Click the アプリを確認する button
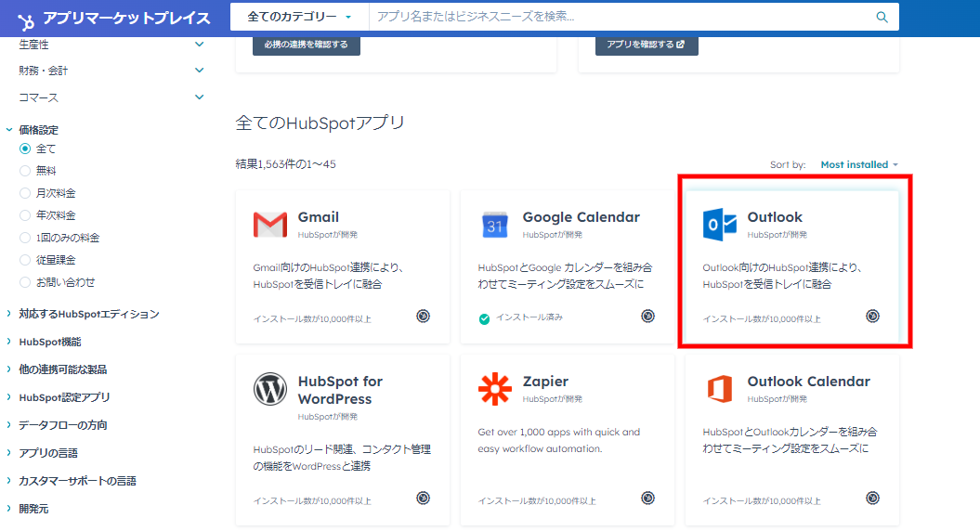The image size is (980, 531). pyautogui.click(x=647, y=45)
